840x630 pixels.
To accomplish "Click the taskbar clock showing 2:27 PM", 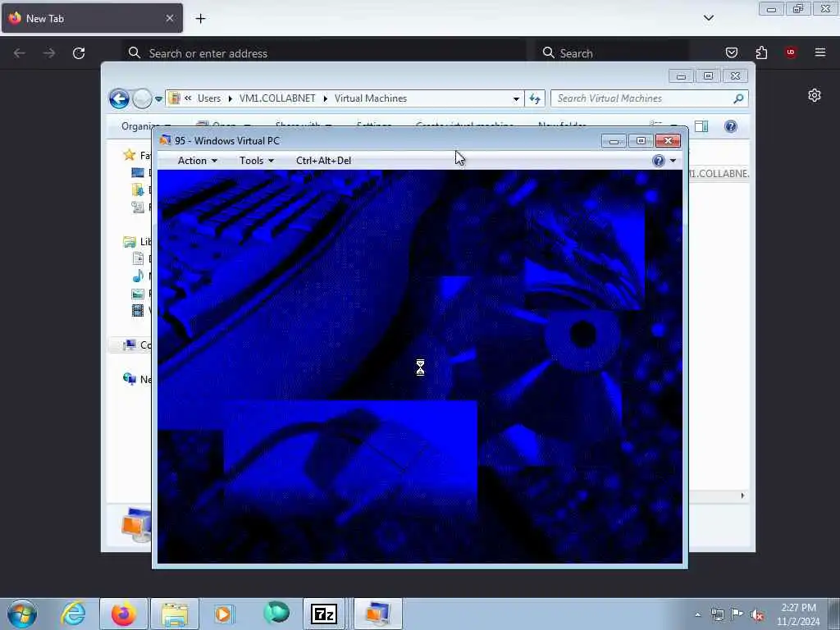I will (798, 614).
